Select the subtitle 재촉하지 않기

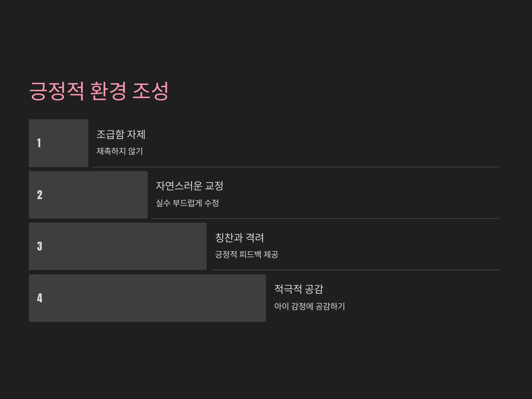click(120, 151)
